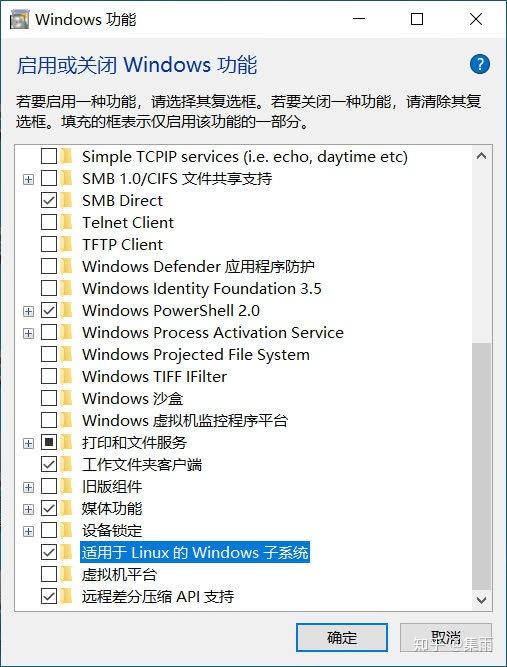Click the Windows Features title bar icon
The height and width of the screenshot is (667, 507).
[20, 20]
